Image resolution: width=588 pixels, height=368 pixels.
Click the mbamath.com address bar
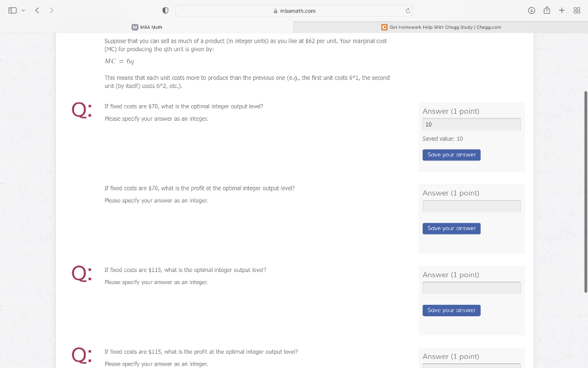[294, 10]
